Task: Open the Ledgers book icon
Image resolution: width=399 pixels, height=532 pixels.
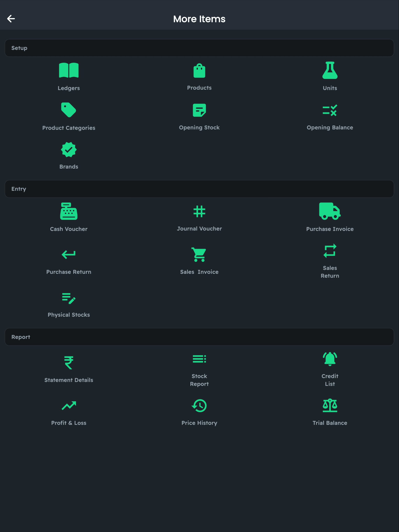Action: point(69,70)
